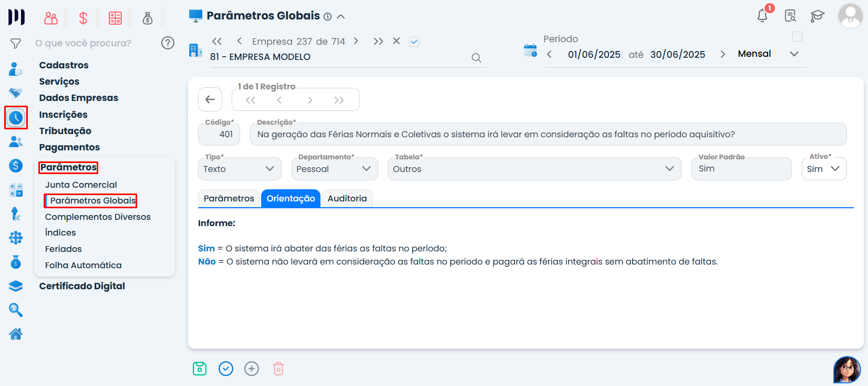Toggle the blue checkbox beside company navigation
This screenshot has height=386, width=868.
414,42
